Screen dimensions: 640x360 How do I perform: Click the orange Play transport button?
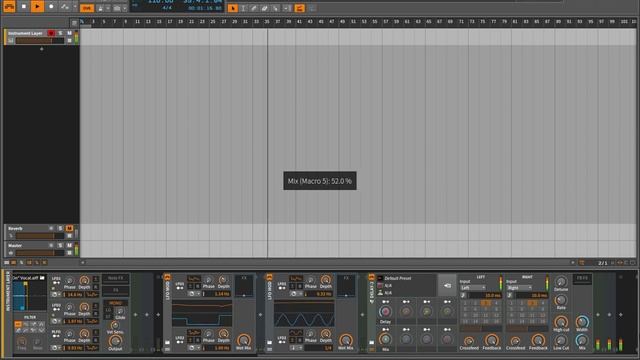pyautogui.click(x=37, y=7)
